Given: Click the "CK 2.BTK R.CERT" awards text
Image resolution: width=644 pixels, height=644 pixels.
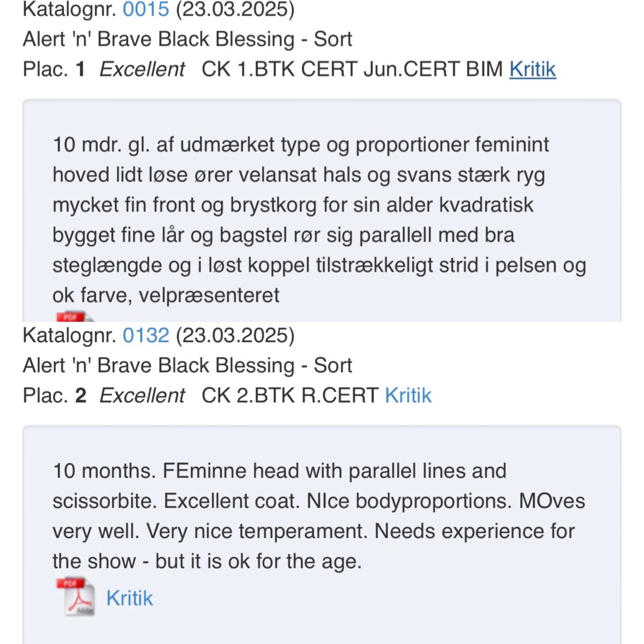Looking at the screenshot, I should tap(290, 395).
